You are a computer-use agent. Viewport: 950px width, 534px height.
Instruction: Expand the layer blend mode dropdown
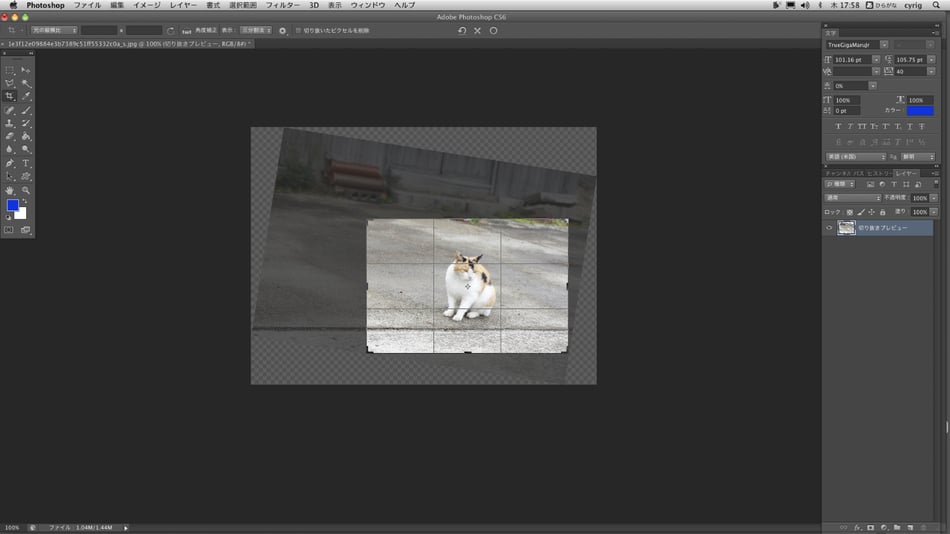853,198
